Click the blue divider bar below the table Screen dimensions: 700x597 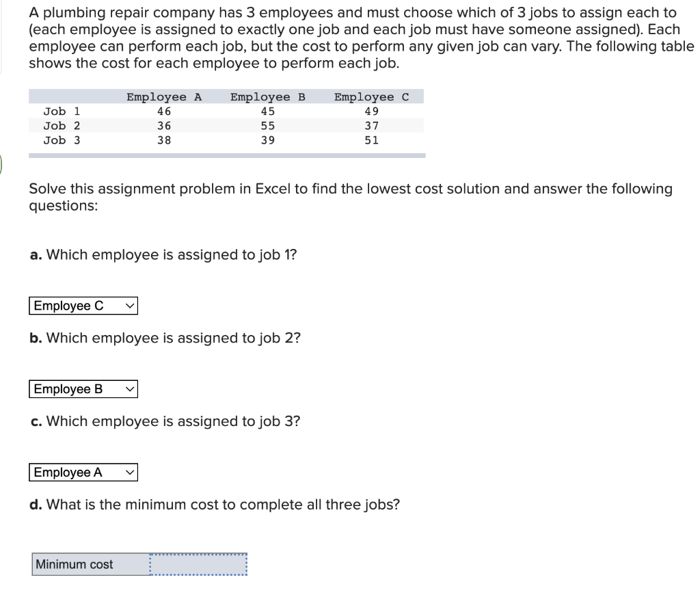(x=227, y=155)
